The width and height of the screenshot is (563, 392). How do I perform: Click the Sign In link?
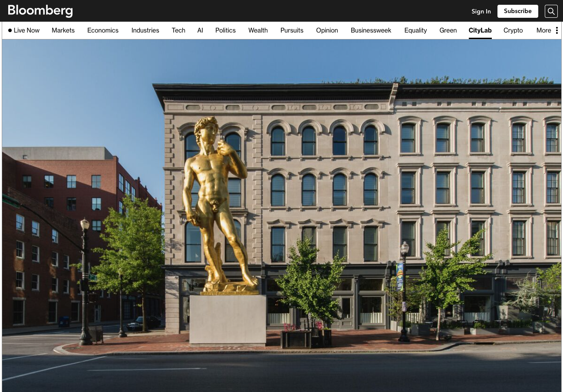[x=481, y=11]
